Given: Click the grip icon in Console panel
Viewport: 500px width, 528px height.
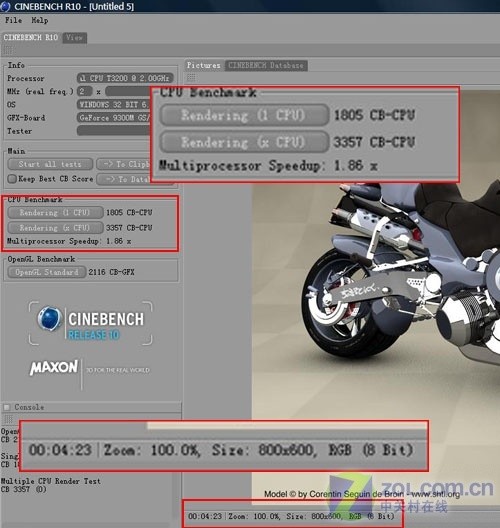Looking at the screenshot, I should [8, 419].
